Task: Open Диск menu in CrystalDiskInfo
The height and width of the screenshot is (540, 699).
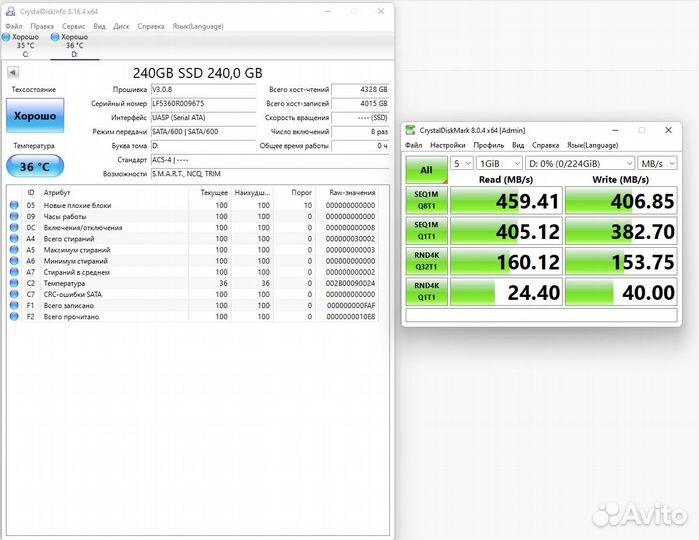Action: click(x=121, y=26)
